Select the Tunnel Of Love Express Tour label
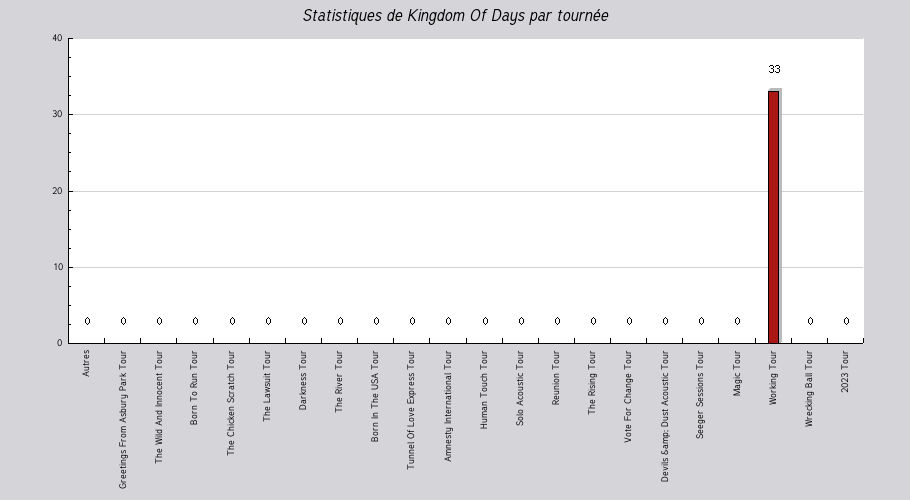910x500 pixels. 410,410
